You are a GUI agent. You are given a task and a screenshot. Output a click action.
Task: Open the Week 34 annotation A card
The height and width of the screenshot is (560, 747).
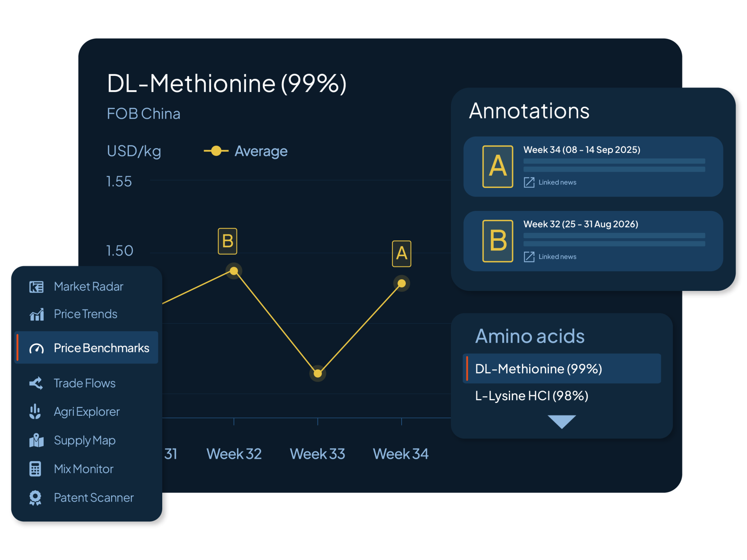tap(593, 166)
